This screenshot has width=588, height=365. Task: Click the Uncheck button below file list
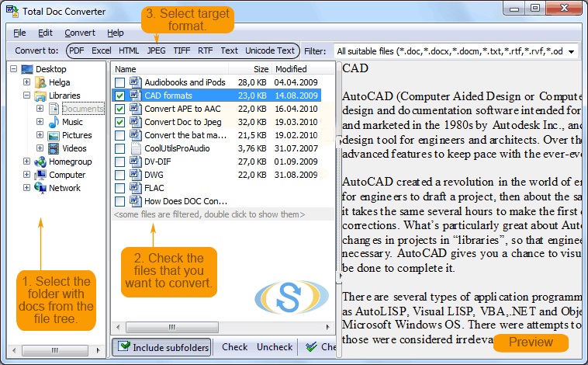[275, 347]
